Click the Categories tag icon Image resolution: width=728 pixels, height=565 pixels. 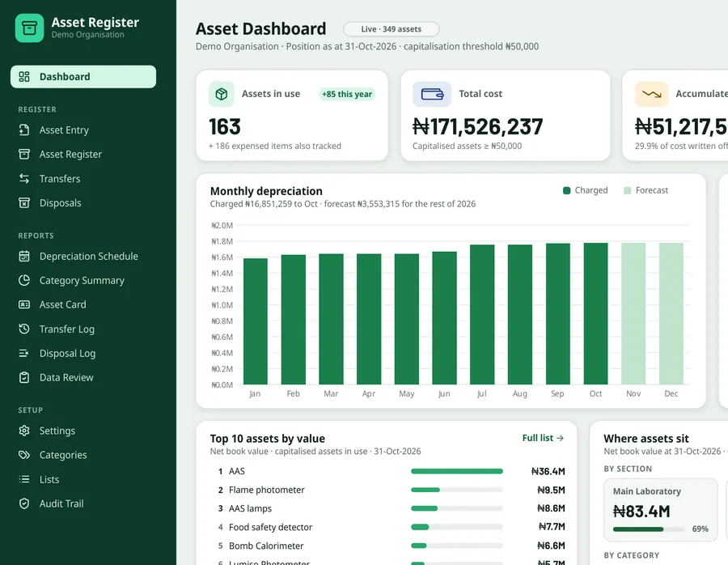[24, 455]
